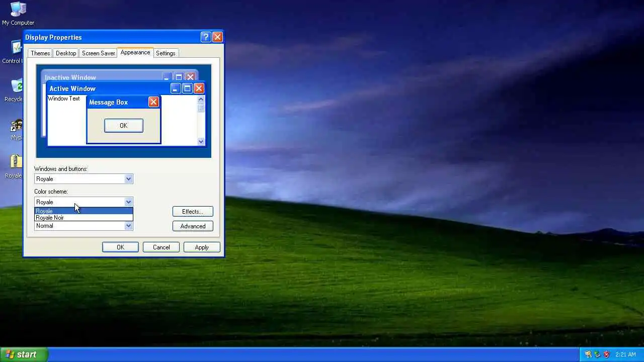644x362 pixels.
Task: Open My Computer desktop icon
Action: (18, 13)
